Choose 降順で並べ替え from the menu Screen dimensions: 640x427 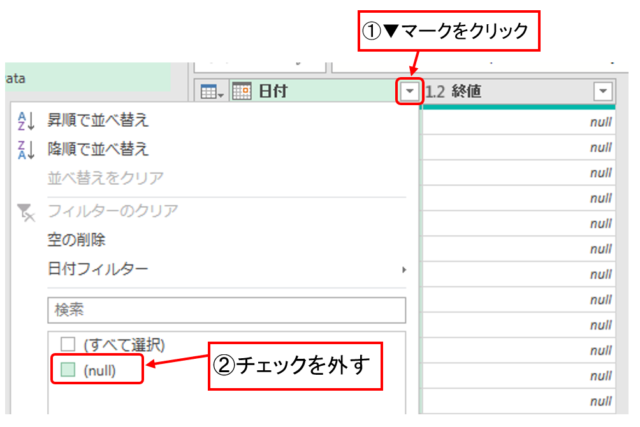pyautogui.click(x=98, y=149)
